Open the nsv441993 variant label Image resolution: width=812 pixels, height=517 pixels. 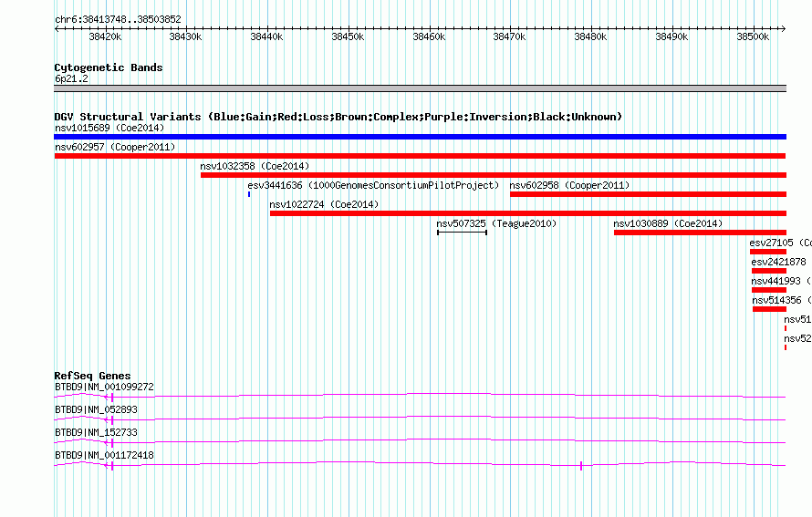tap(782, 281)
